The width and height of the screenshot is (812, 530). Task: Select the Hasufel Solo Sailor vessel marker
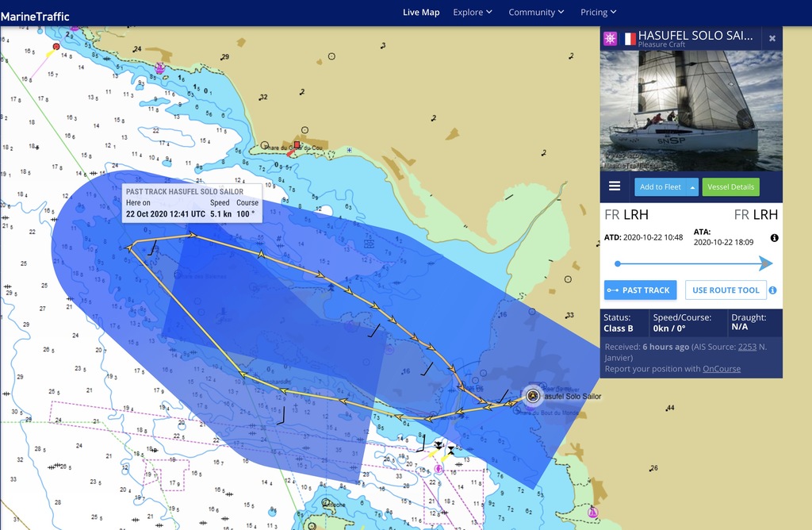[x=532, y=396]
